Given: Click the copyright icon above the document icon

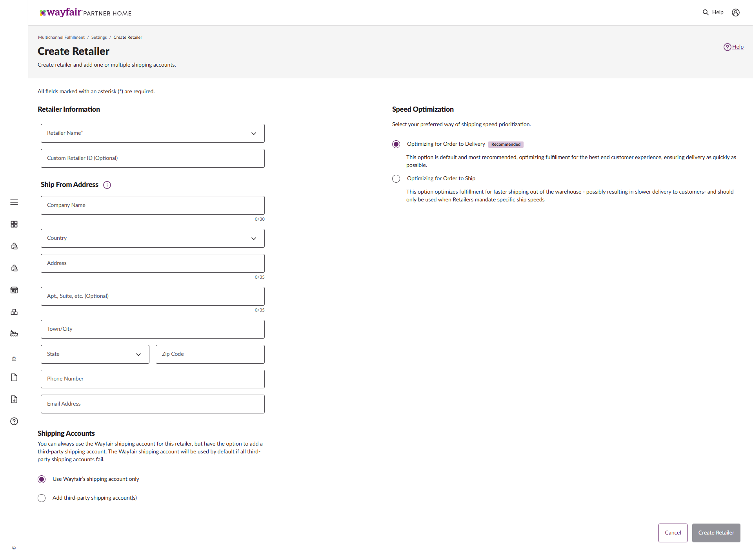Looking at the screenshot, I should (x=14, y=359).
